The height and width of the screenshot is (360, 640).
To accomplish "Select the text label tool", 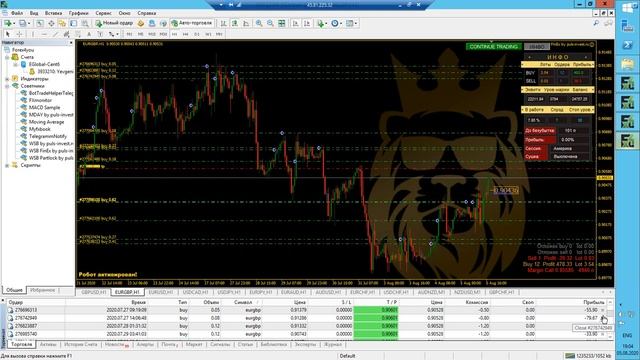I will click(100, 34).
